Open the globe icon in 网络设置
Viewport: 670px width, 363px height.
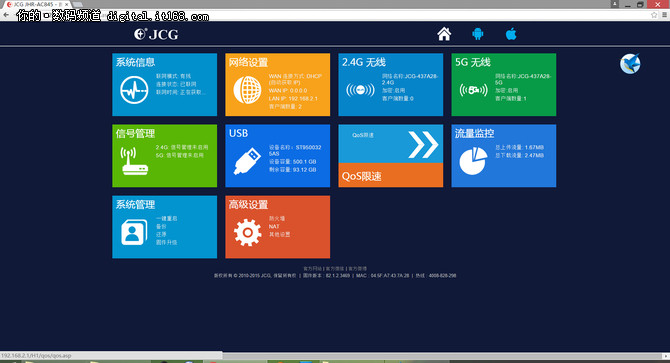(x=247, y=90)
